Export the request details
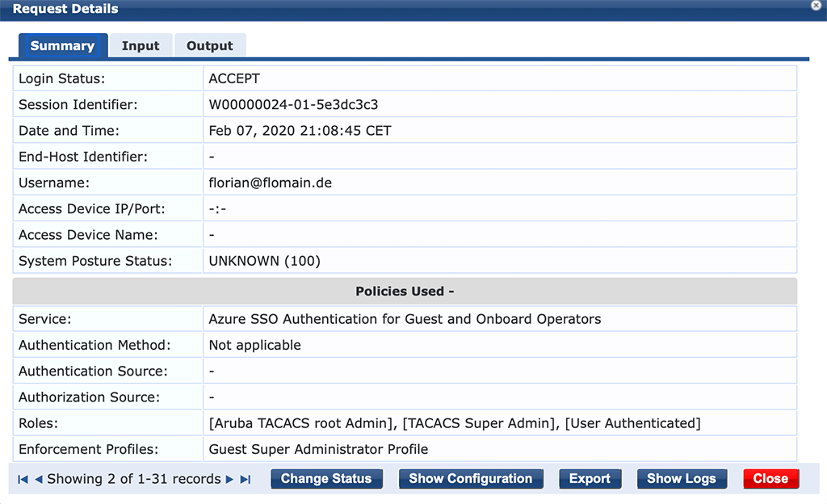Screen dimensions: 827x504 590,478
